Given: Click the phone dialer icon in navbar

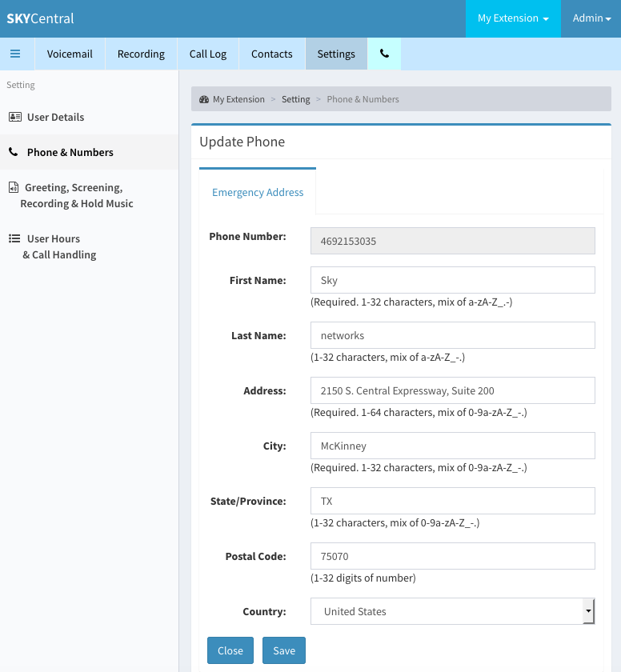Looking at the screenshot, I should pos(384,54).
